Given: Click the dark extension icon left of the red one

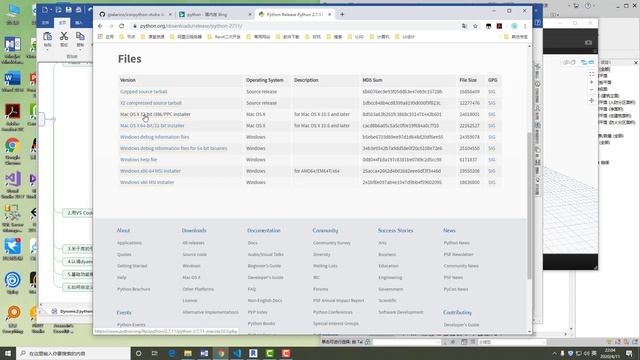Looking at the screenshot, I should pos(489,26).
